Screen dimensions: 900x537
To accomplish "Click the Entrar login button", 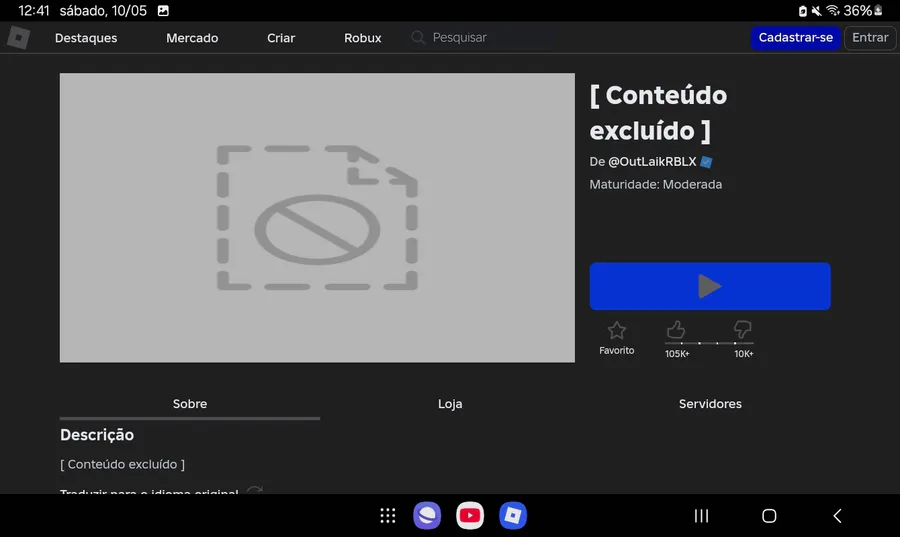I will click(870, 37).
